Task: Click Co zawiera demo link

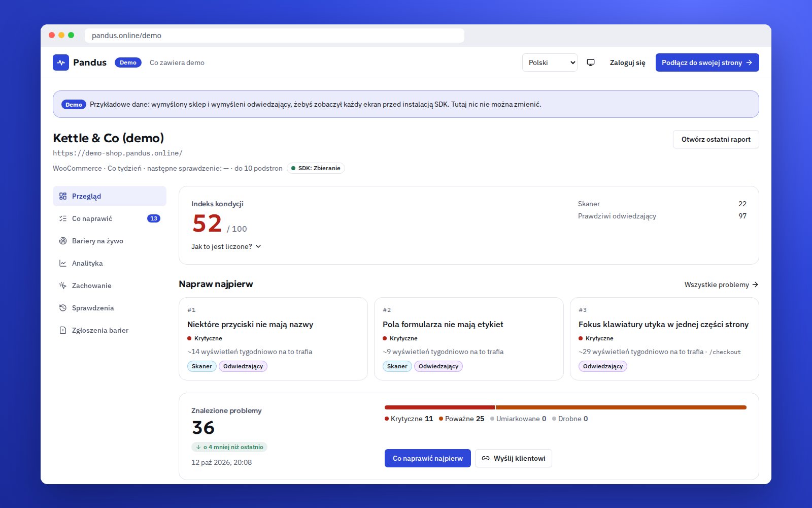Action: [177, 62]
